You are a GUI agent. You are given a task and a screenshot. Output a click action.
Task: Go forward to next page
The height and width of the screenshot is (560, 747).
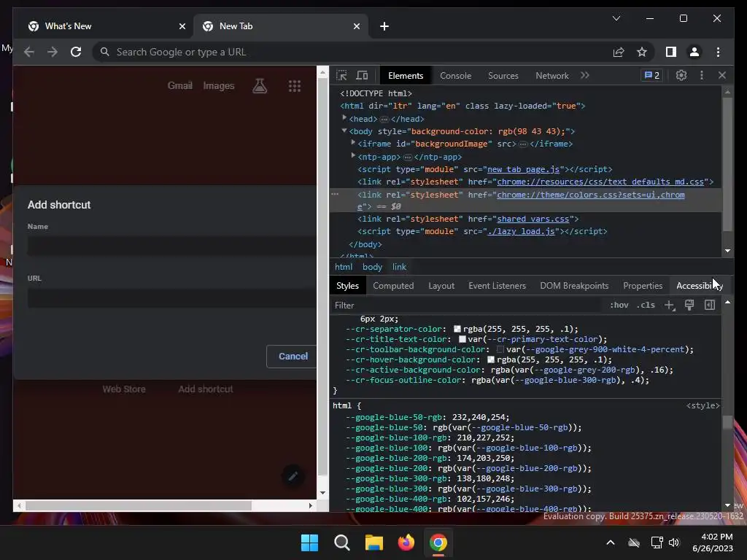click(x=53, y=52)
